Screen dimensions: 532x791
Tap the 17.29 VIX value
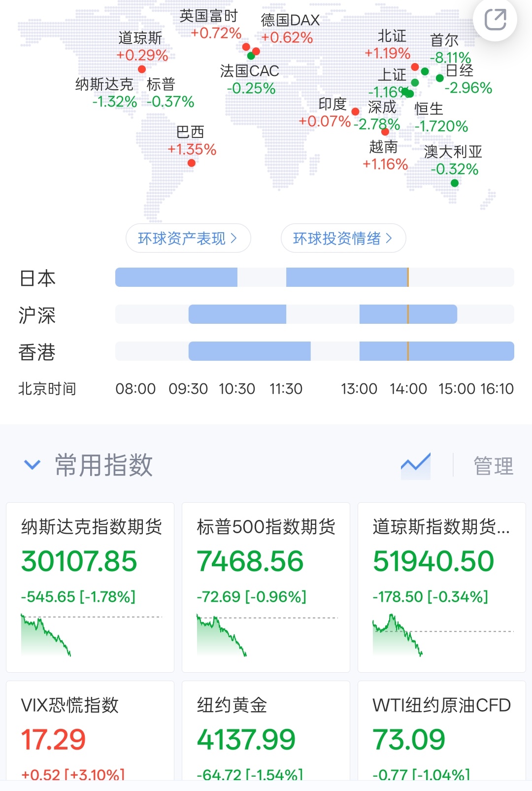click(x=53, y=740)
